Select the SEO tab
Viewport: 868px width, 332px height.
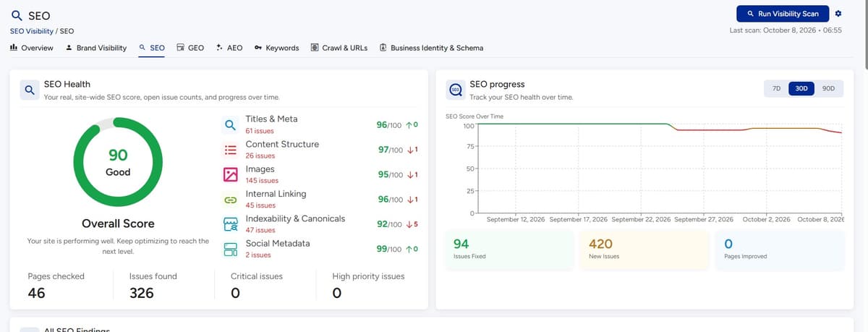(152, 48)
